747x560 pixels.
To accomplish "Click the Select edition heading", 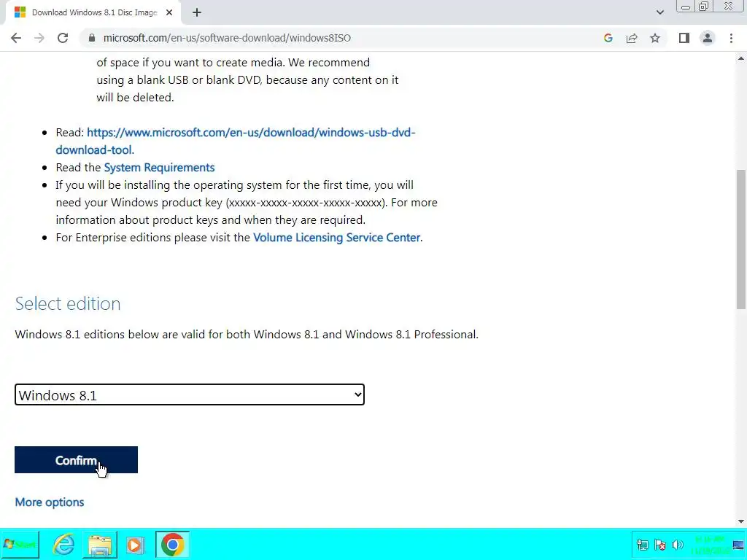I will pos(68,304).
